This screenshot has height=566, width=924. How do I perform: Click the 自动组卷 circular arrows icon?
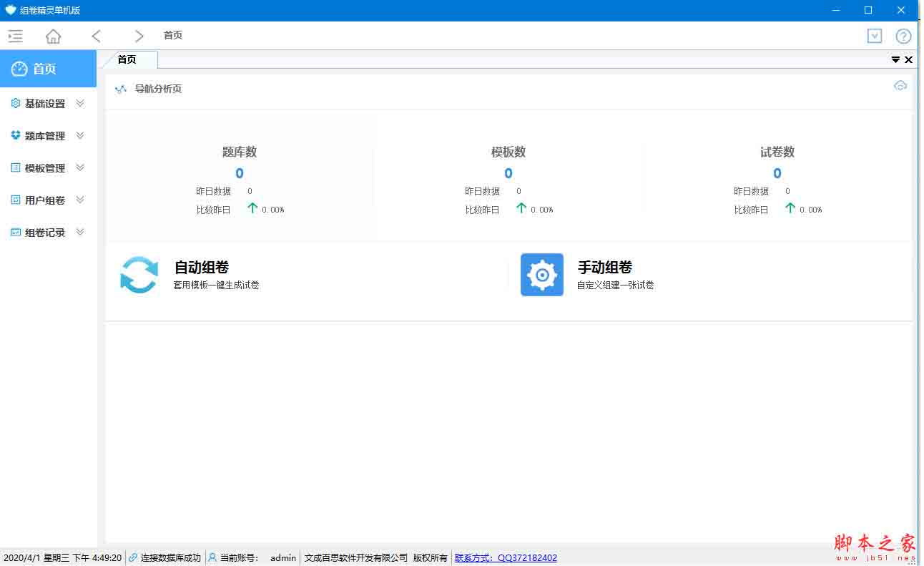pyautogui.click(x=138, y=275)
